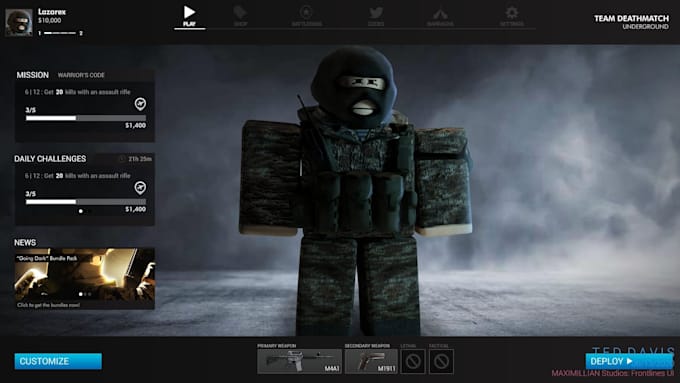Open the Codes tab with Twitter bird
Screen dimensions: 680x383
(376, 17)
